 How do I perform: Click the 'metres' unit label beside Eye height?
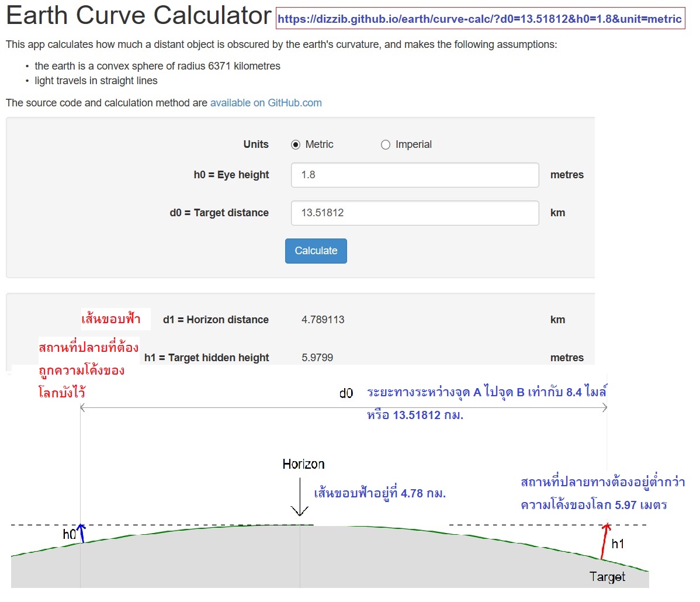[566, 174]
